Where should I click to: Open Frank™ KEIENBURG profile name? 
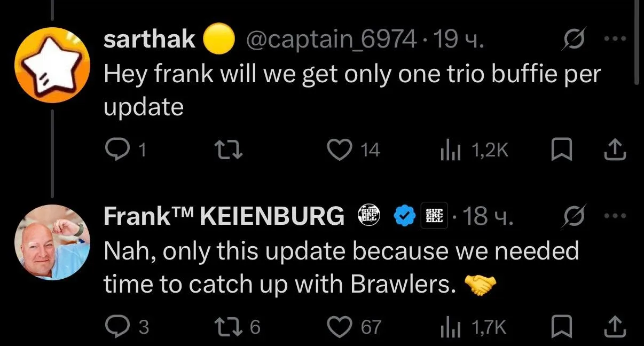[224, 216]
